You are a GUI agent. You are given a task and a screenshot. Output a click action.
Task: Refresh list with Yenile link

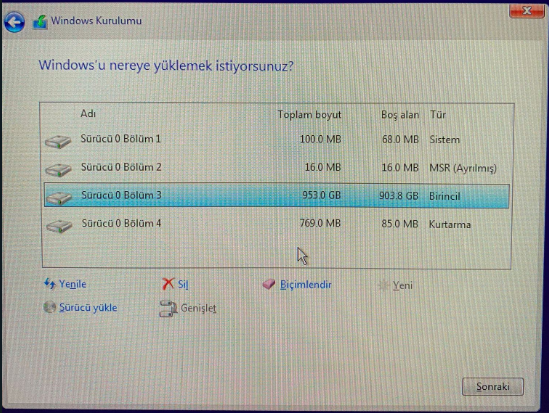pos(72,284)
